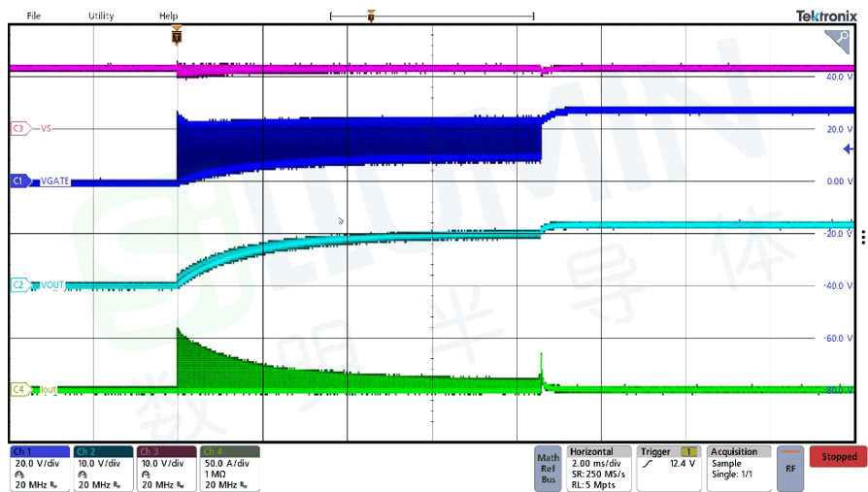Select the orange trigger position marker T
This screenshot has height=492, width=868.
click(177, 37)
